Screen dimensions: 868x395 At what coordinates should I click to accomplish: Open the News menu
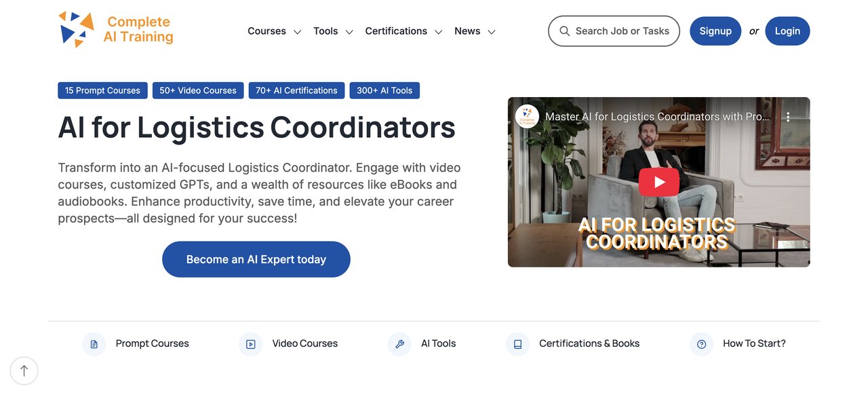(475, 31)
